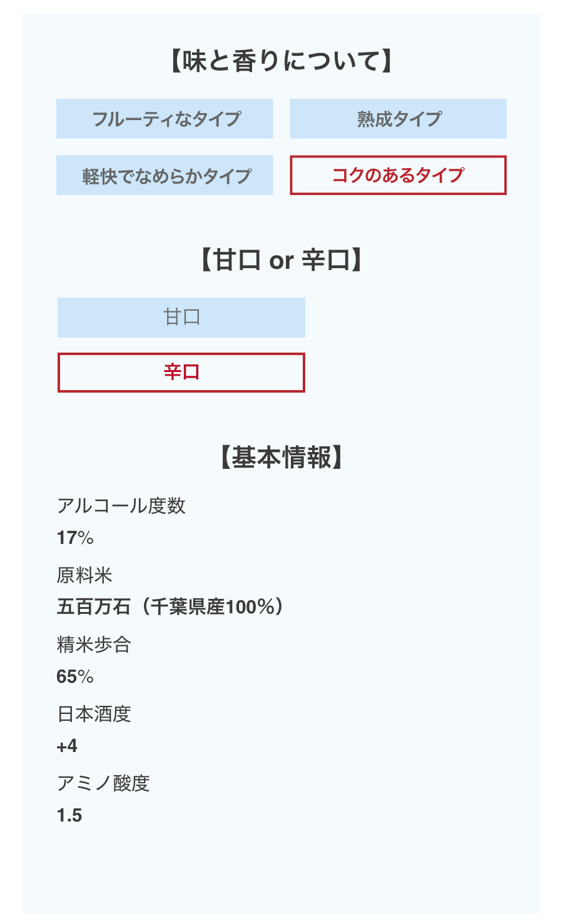This screenshot has height=924, width=563.
Task: Click the 【味と香りについて】 section heading
Action: tap(281, 61)
